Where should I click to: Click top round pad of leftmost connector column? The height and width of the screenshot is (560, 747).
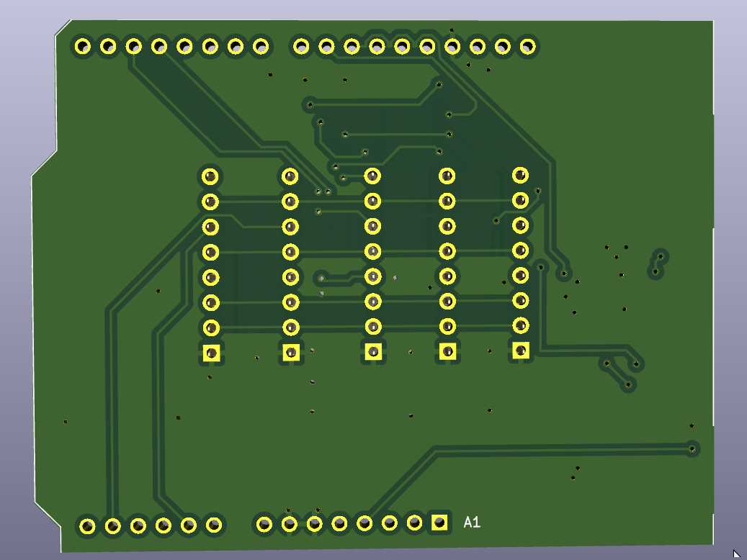point(210,176)
